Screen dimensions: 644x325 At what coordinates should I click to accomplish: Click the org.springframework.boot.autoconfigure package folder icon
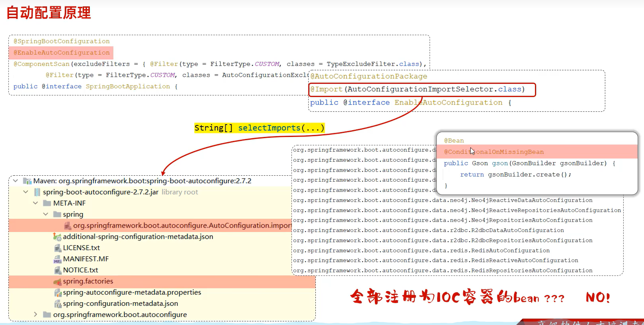tap(47, 315)
